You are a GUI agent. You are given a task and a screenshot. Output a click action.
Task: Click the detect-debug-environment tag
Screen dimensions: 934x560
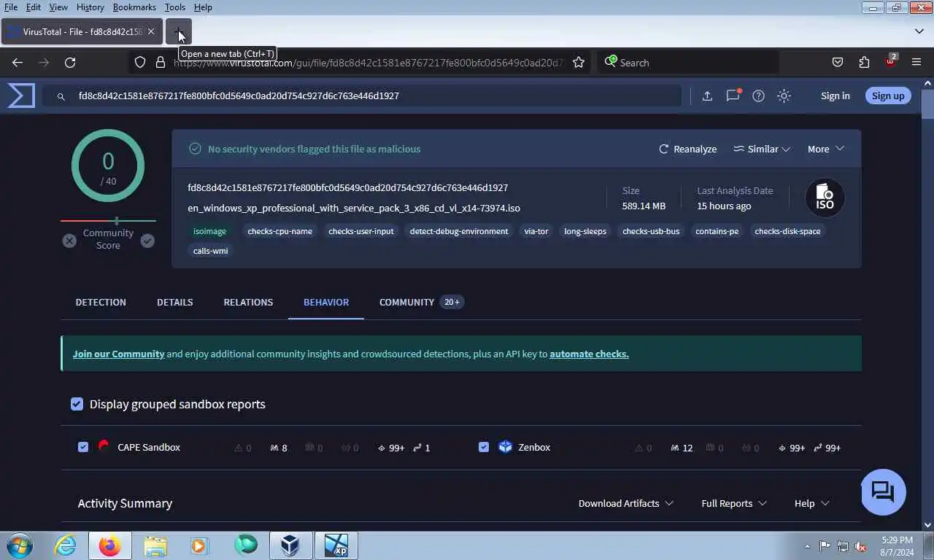(x=459, y=231)
